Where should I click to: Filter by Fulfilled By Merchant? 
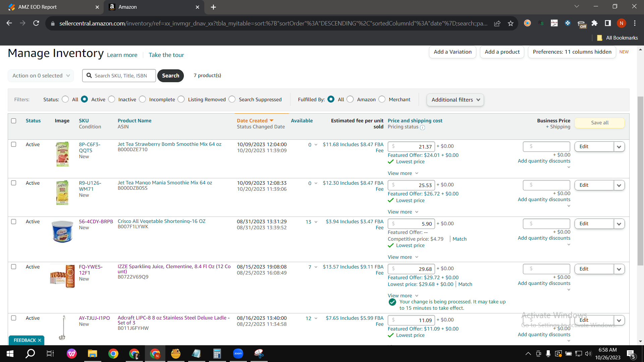382,99
